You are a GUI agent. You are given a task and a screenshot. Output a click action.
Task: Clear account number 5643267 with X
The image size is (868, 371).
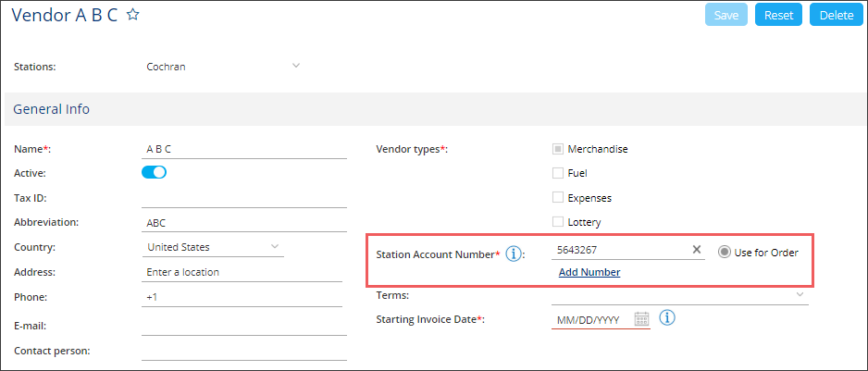coord(697,250)
